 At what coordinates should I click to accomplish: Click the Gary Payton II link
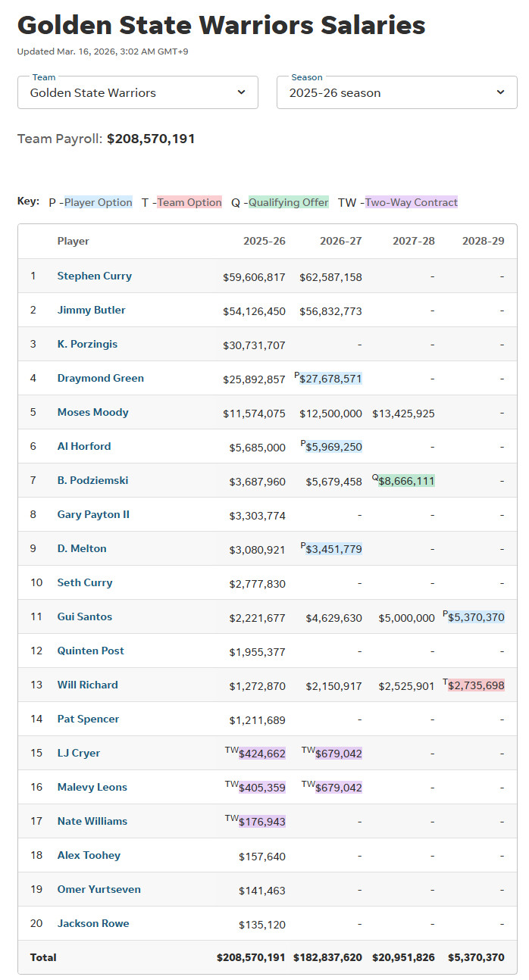pos(93,514)
